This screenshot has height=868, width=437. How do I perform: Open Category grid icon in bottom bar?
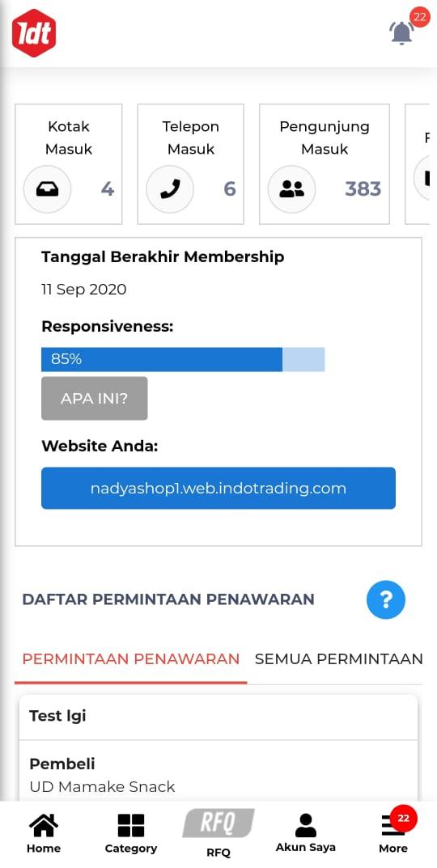[x=131, y=833]
